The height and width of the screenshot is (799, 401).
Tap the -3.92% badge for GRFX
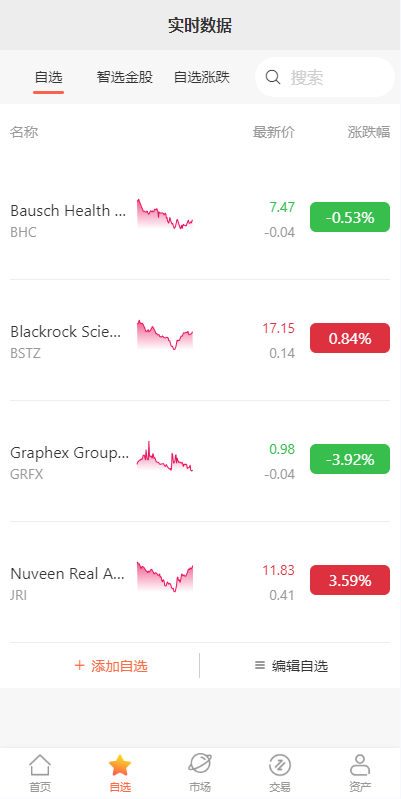click(x=350, y=460)
